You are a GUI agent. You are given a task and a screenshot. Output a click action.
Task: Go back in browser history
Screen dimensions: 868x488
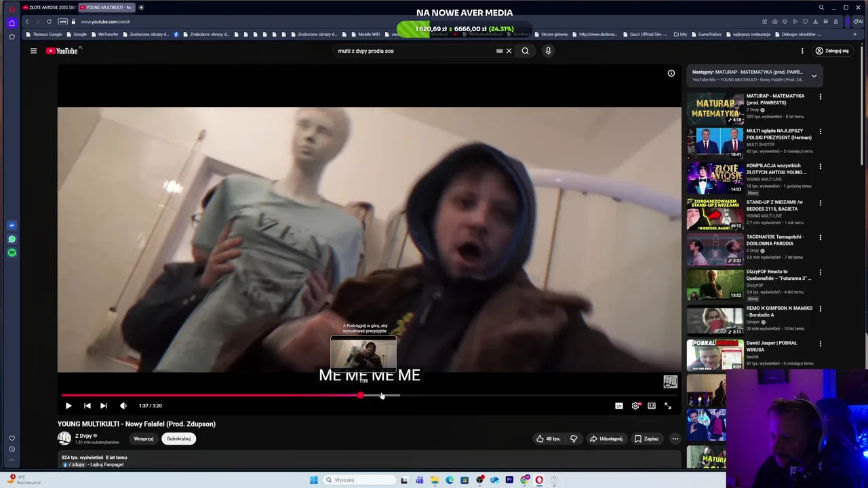[x=27, y=22]
